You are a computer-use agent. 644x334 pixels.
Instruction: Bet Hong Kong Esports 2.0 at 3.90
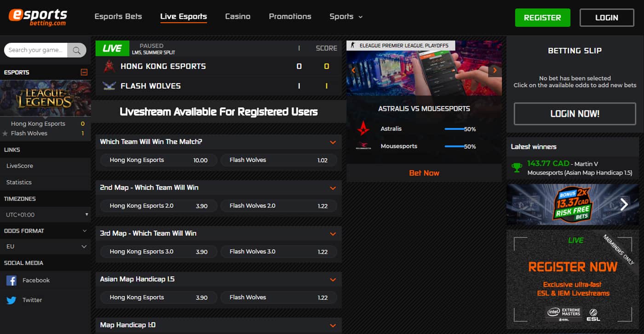tap(159, 206)
